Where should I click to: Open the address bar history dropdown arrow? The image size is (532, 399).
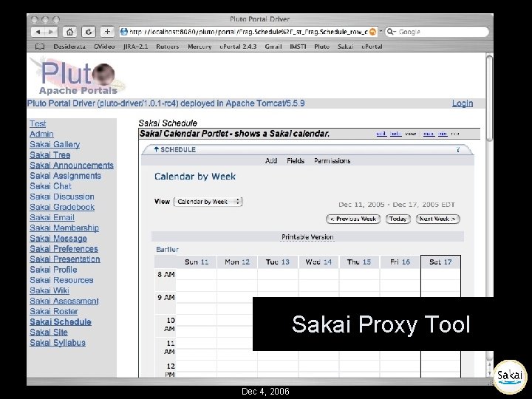click(381, 32)
